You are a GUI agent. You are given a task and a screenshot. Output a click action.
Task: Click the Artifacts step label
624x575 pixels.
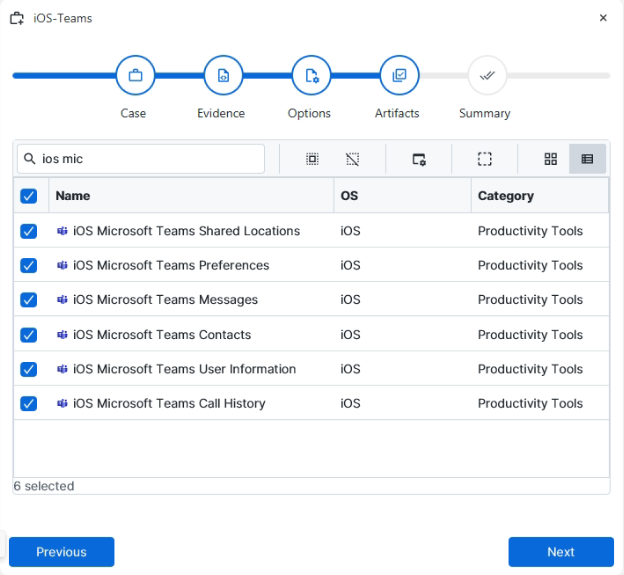tap(397, 113)
